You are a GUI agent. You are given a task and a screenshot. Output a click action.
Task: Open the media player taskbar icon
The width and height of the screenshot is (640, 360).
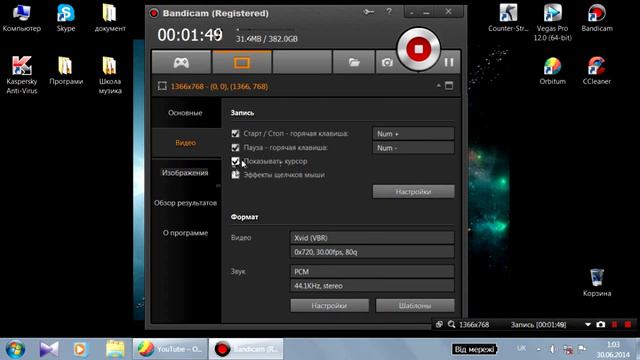click(x=80, y=349)
